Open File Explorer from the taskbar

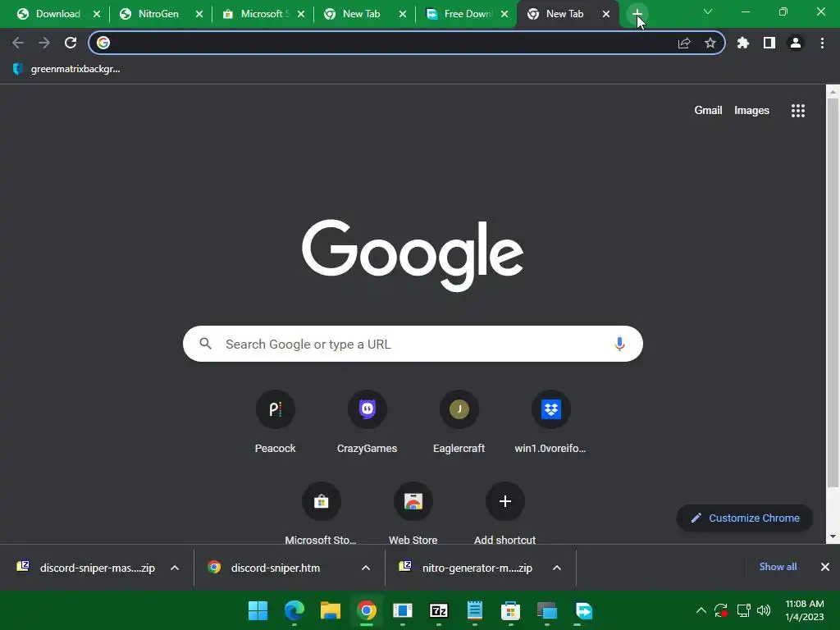[x=331, y=610]
